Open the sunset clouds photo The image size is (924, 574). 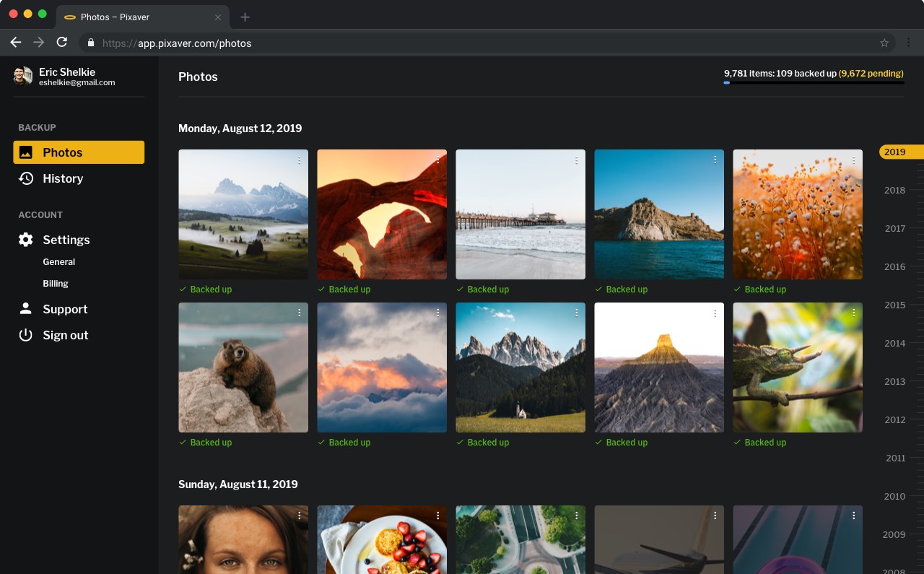pos(382,368)
